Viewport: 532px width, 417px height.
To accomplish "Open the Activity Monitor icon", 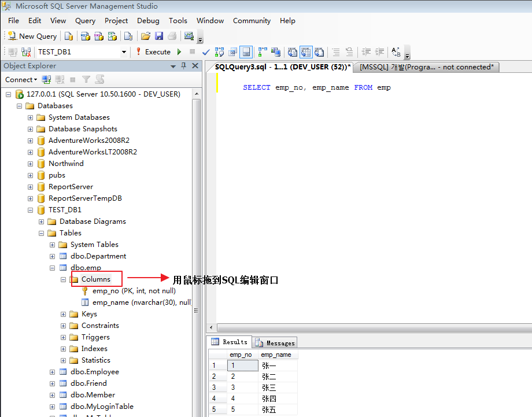I will [x=189, y=36].
